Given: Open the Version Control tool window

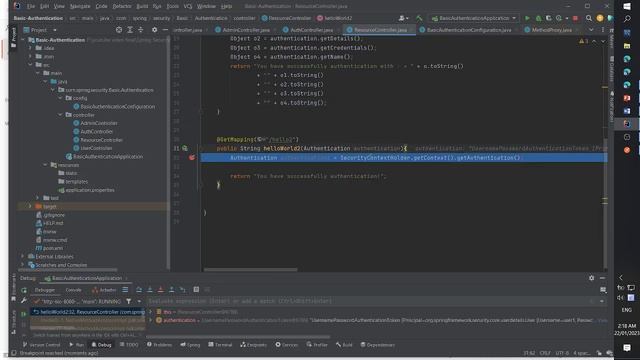Looking at the screenshot, I should pos(41,345).
